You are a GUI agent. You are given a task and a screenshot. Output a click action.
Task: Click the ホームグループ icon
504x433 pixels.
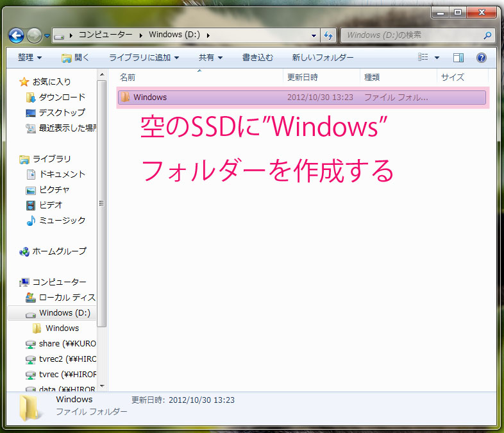24,251
